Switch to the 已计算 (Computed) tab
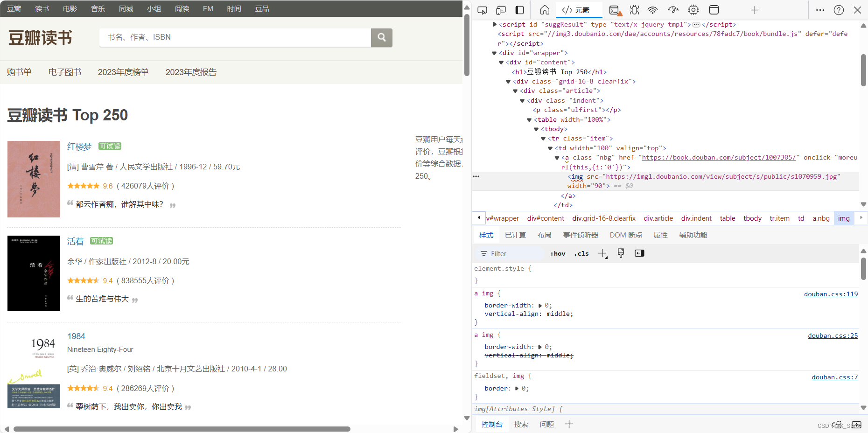Screen dimensions: 868x433 click(515, 235)
